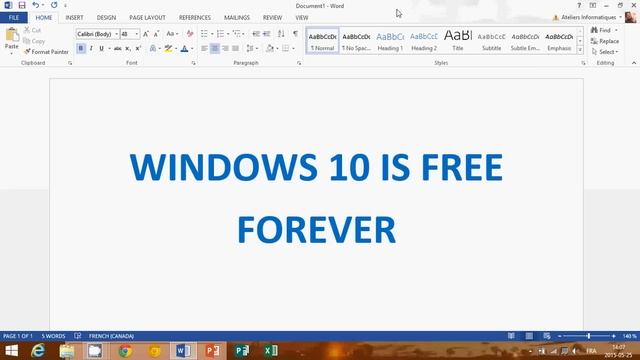Screen dimensions: 640x360
Task: Expand the Styles gallery More arrow
Action: [580, 50]
